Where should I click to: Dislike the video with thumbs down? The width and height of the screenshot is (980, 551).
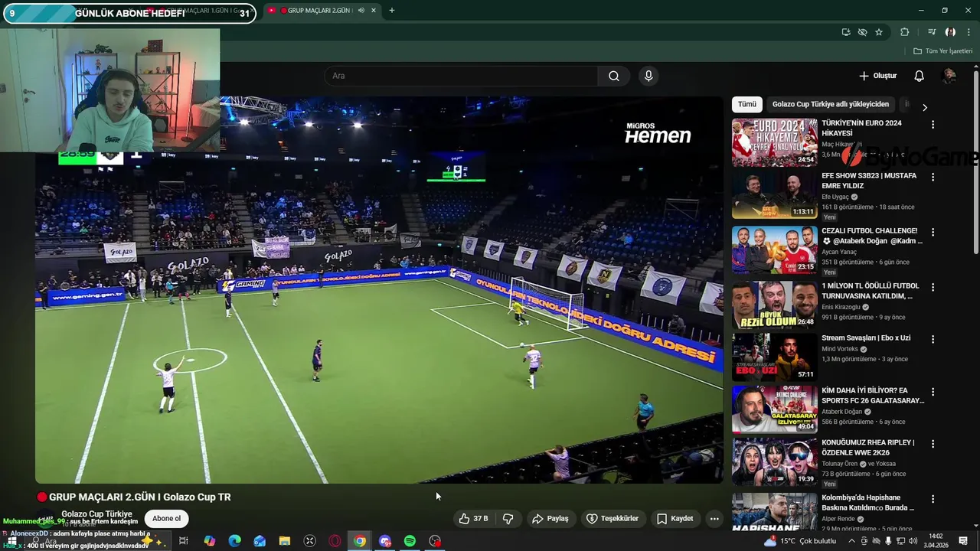coord(508,518)
